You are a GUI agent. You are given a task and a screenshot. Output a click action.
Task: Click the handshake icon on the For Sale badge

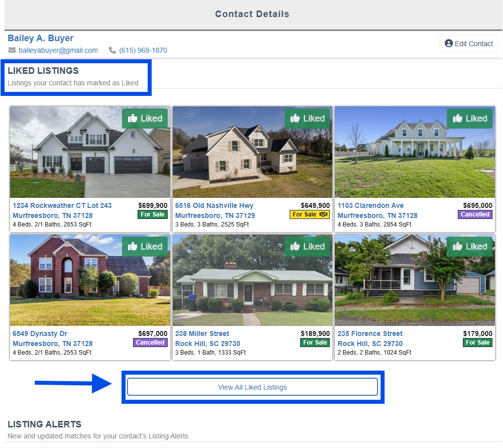point(323,214)
